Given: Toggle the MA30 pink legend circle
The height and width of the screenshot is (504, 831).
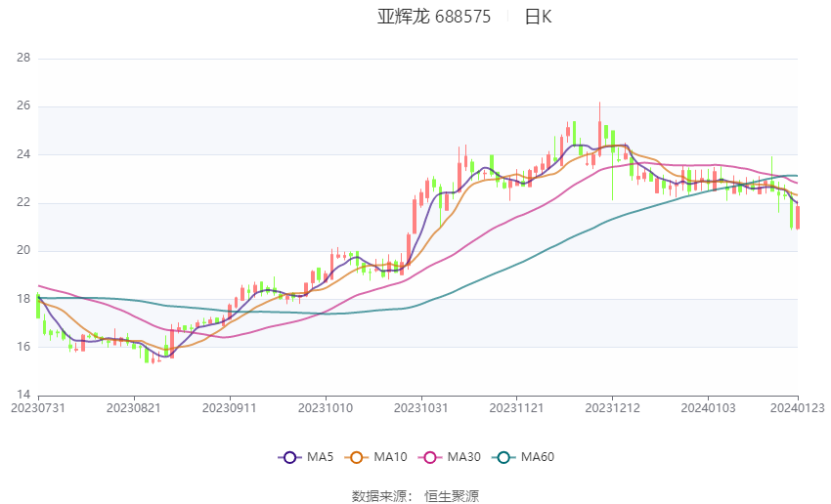Looking at the screenshot, I should 430,457.
